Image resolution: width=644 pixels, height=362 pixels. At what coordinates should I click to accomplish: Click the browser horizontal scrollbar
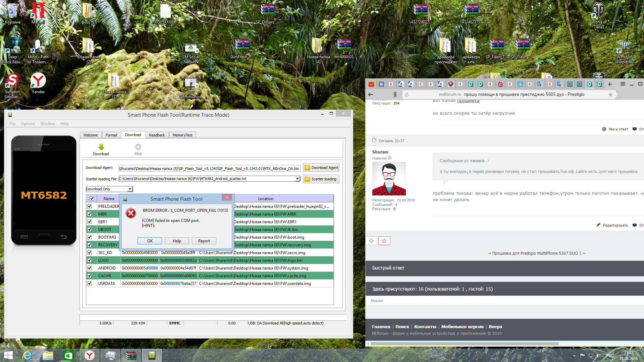click(465, 344)
